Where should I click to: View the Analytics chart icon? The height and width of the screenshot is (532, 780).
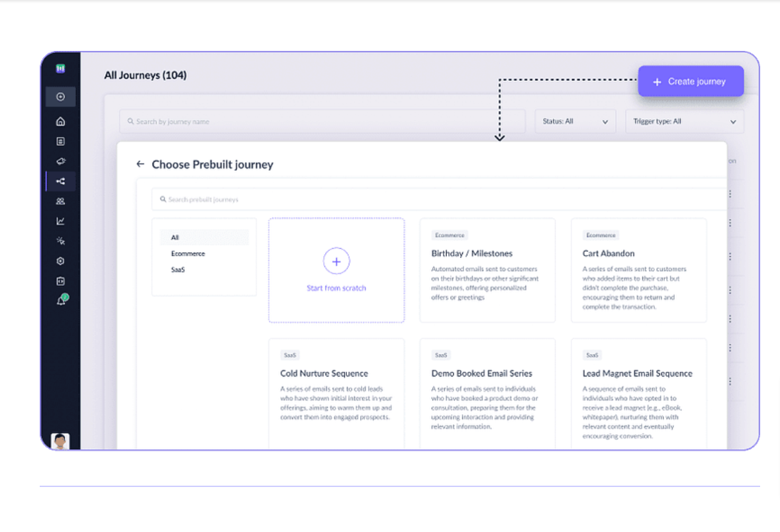60,220
